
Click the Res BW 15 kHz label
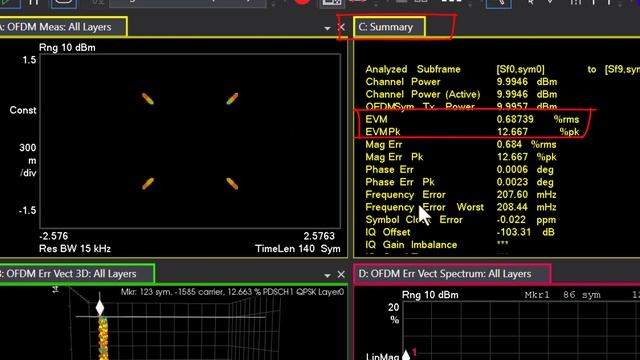click(x=75, y=249)
